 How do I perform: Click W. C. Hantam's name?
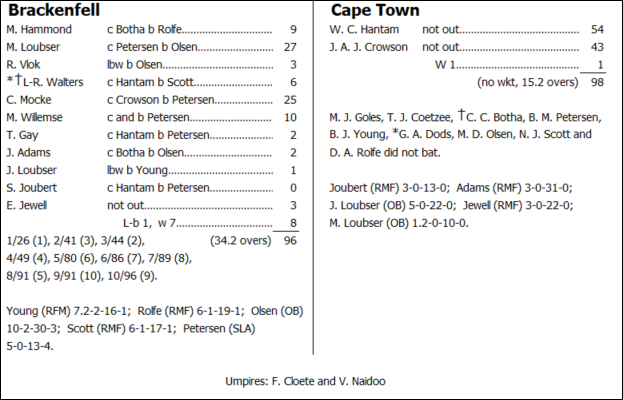364,31
